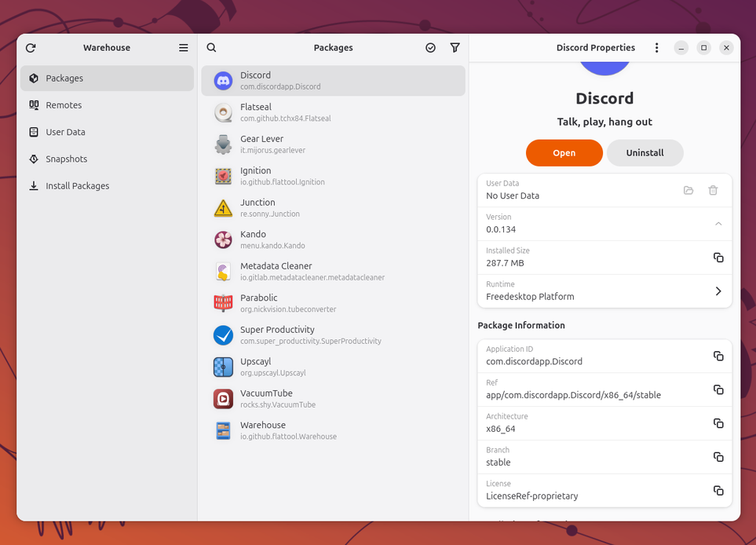Click the Snapshots icon in sidebar
This screenshot has height=545, width=756.
point(34,159)
